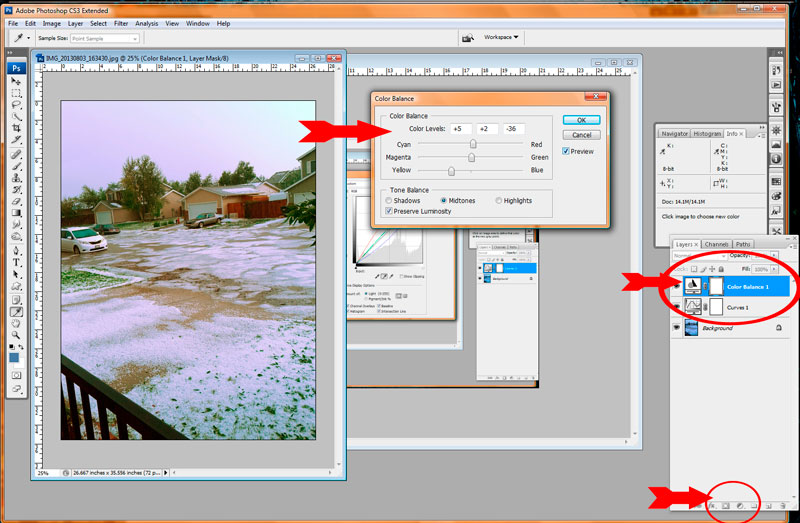The image size is (800, 523).
Task: Select the Rectangular Marquee tool
Action: coord(16,93)
